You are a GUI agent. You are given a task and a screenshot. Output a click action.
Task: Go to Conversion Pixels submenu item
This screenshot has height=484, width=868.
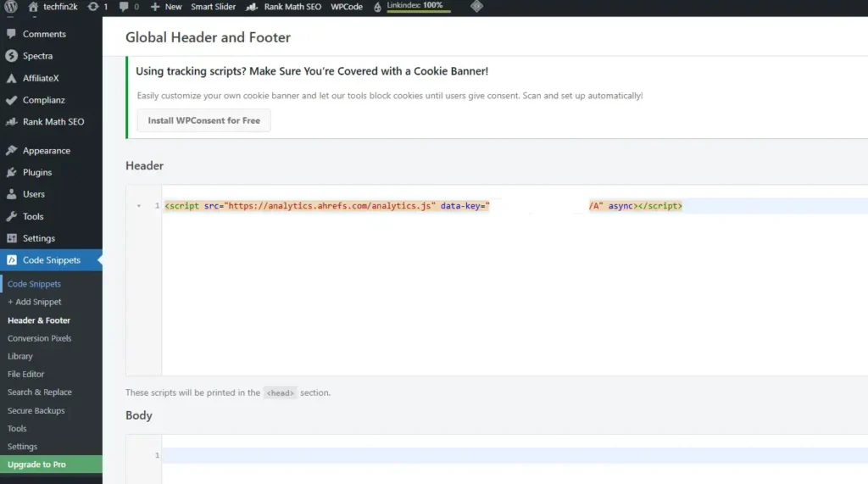coord(39,338)
